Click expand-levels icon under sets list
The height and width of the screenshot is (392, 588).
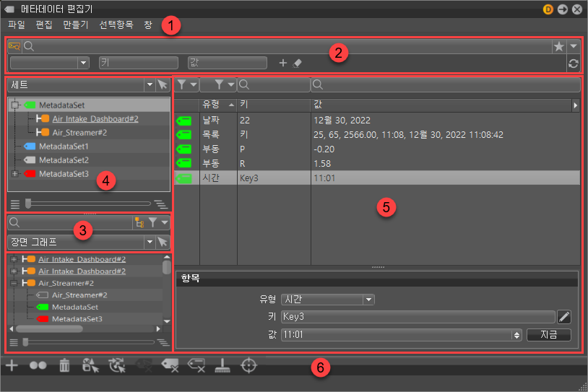point(161,204)
